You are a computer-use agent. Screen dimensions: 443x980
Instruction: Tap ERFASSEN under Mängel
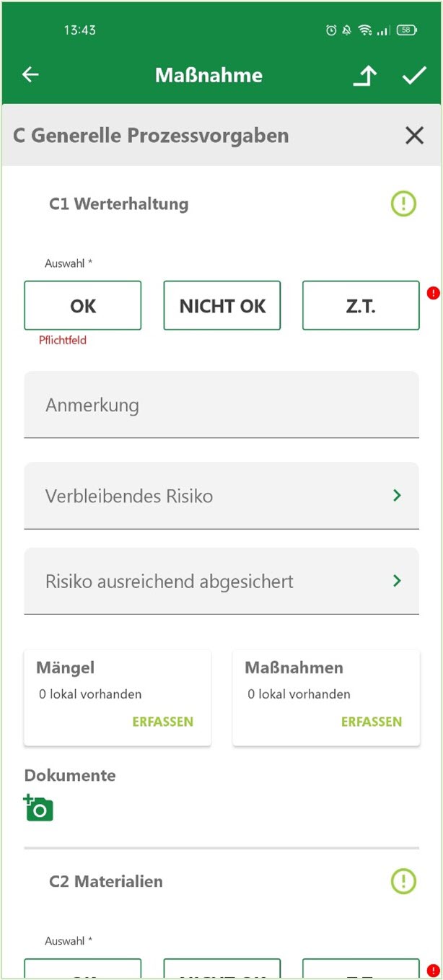pos(162,721)
